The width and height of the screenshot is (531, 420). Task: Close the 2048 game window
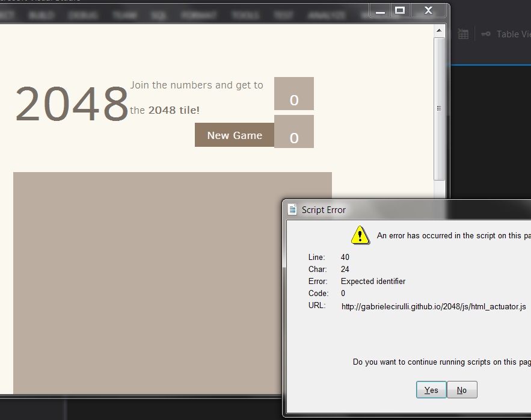428,11
